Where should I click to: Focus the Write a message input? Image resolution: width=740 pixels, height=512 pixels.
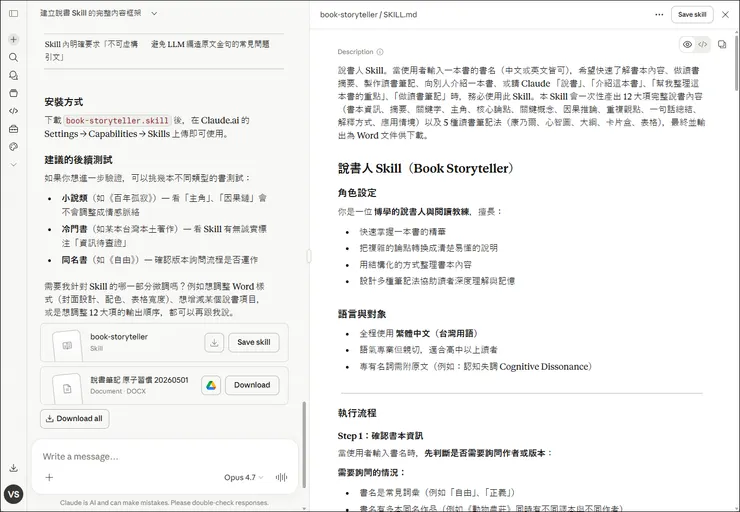click(165, 457)
